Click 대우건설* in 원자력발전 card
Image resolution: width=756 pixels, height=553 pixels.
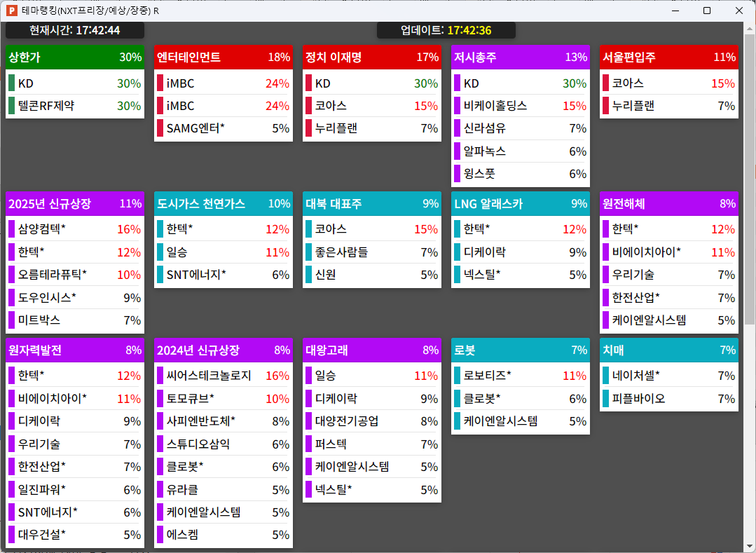pyautogui.click(x=75, y=535)
